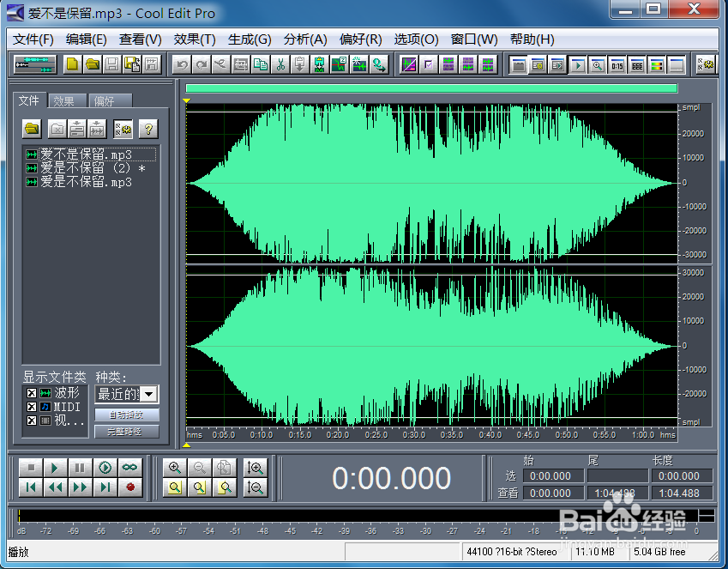Click the large 0:00.000 time display
The height and width of the screenshot is (569, 728).
click(x=391, y=478)
